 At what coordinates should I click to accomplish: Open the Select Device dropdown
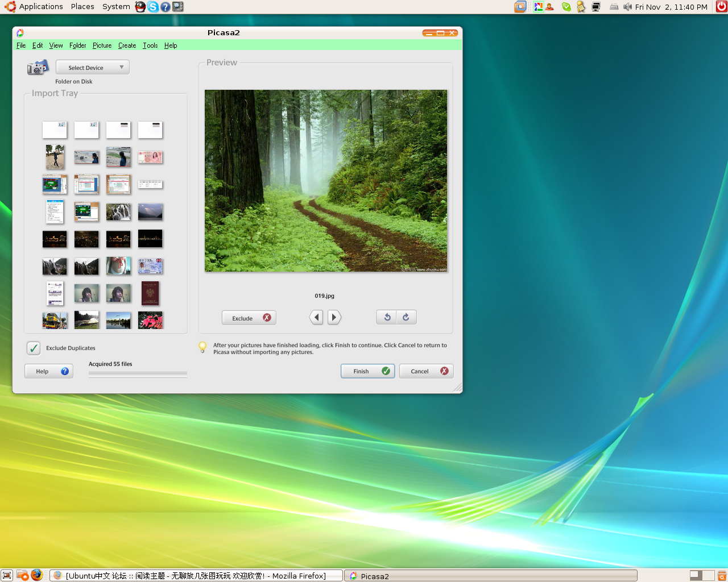pyautogui.click(x=93, y=67)
